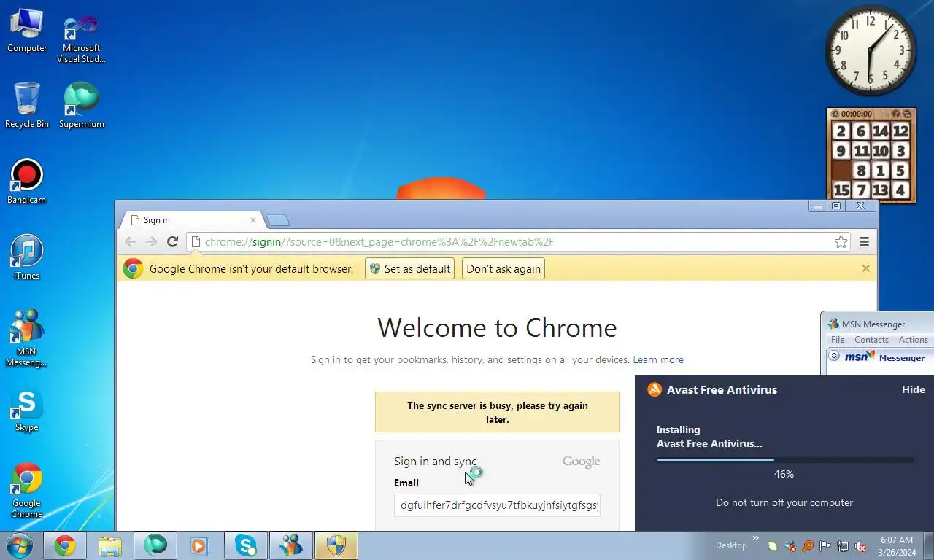Viewport: 934px width, 560px height.
Task: Open the muted volume tray icon
Action: [x=860, y=546]
